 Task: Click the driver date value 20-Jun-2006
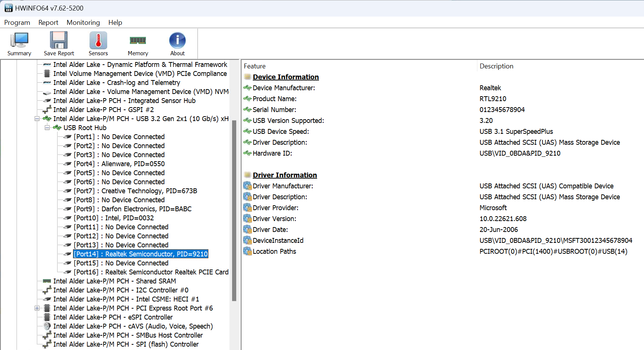coord(499,230)
